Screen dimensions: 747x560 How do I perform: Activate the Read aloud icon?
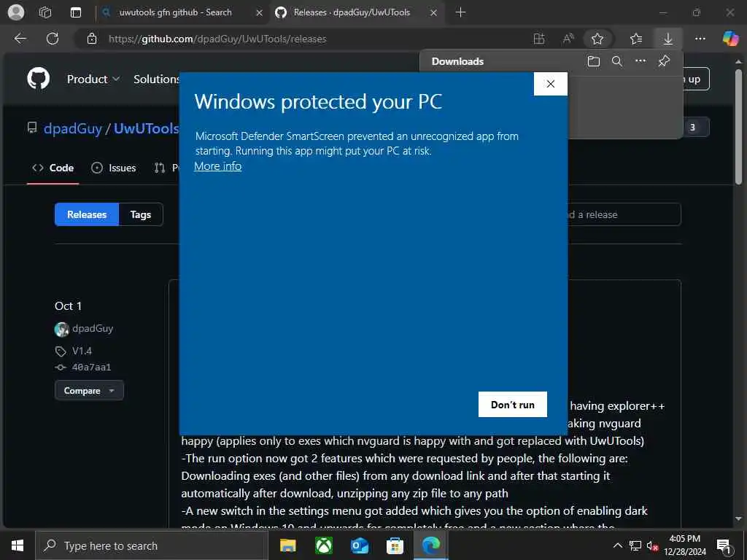tap(568, 39)
